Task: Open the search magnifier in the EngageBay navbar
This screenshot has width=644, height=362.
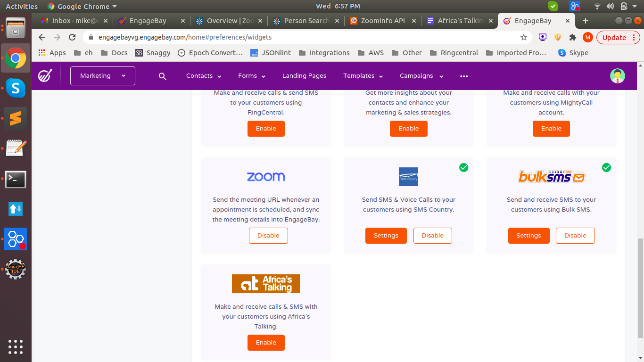Action: (163, 76)
